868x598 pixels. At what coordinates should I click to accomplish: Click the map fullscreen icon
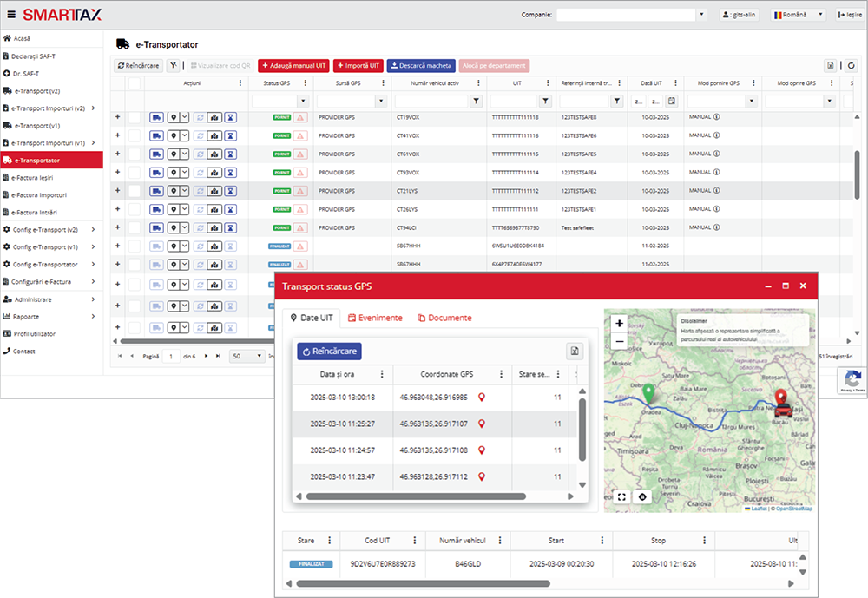pos(621,496)
